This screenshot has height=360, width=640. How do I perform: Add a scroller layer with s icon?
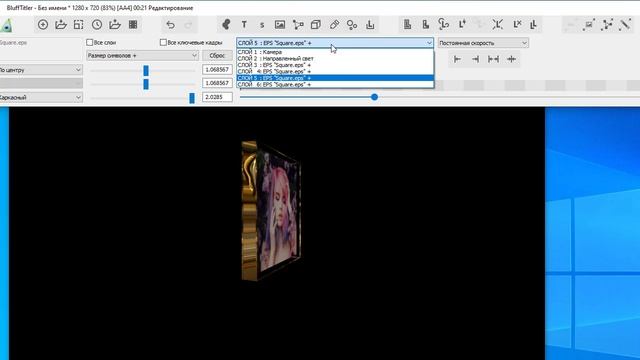[x=262, y=25]
